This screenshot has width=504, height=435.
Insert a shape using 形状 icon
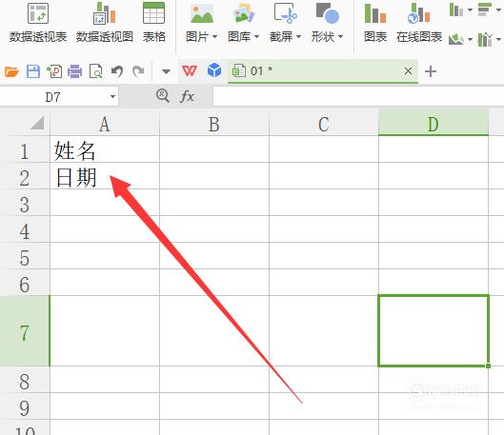327,13
